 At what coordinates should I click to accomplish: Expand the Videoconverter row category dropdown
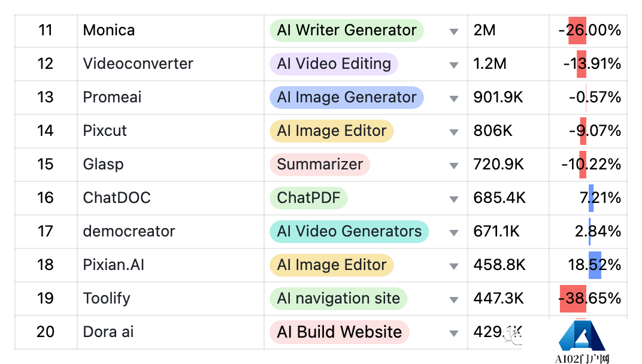[454, 65]
